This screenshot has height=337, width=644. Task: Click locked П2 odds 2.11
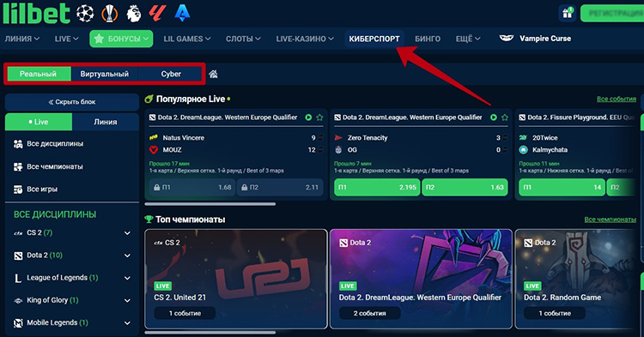coord(280,187)
